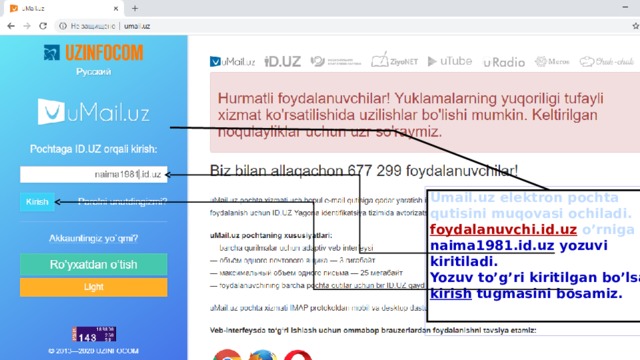Focus the ID.UZ login input field
The image size is (640, 360).
[93, 174]
